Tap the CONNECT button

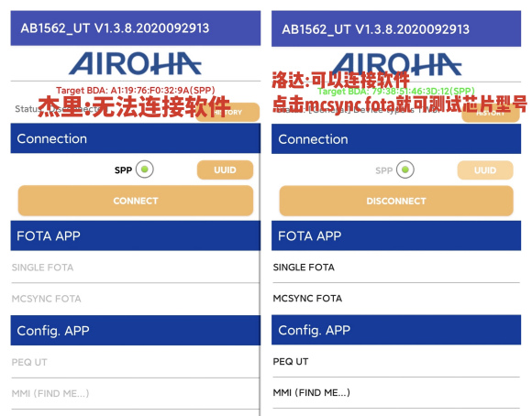pyautogui.click(x=136, y=201)
